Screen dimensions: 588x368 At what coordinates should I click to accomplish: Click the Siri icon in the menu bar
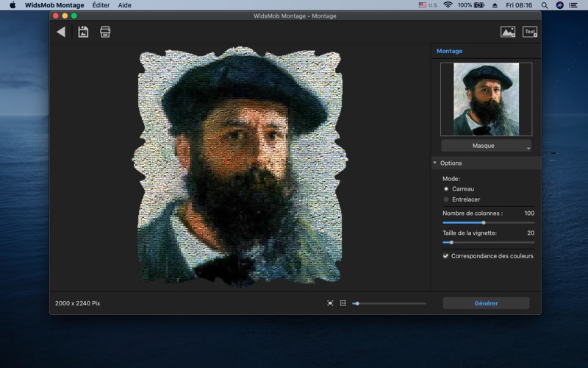[559, 5]
